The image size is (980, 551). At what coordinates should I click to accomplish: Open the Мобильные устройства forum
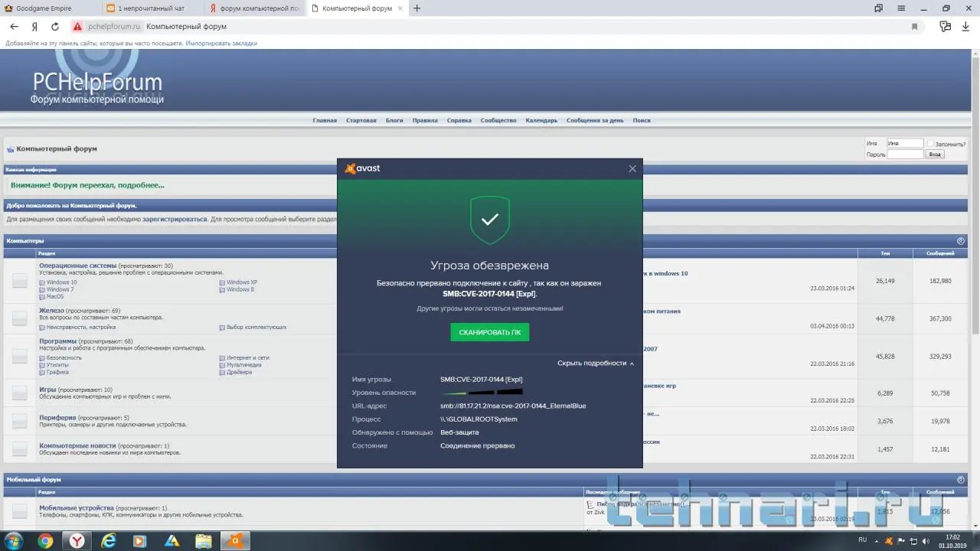tap(77, 508)
